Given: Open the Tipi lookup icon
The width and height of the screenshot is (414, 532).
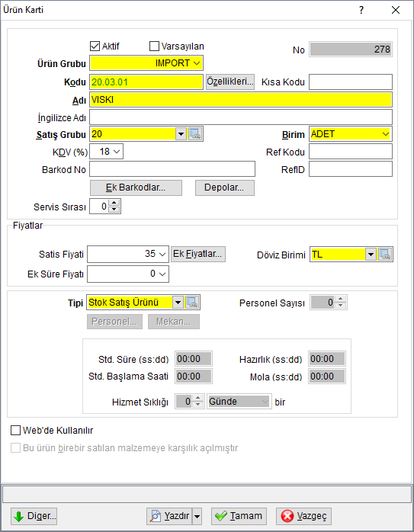Looking at the screenshot, I should (192, 303).
